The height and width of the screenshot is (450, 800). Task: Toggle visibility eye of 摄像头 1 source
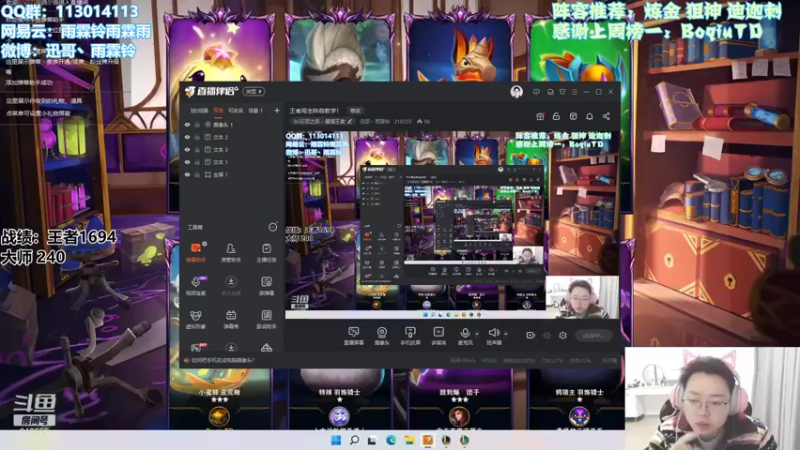coord(187,124)
